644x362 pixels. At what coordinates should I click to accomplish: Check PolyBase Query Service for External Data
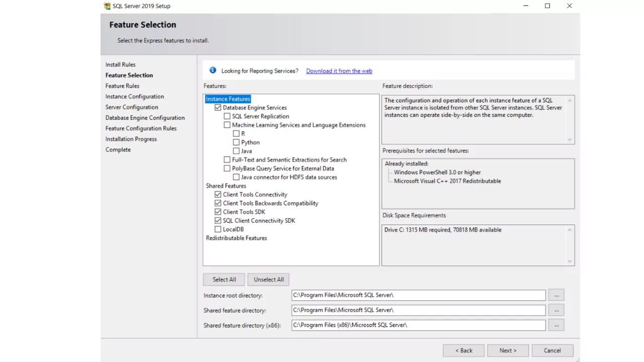(227, 168)
